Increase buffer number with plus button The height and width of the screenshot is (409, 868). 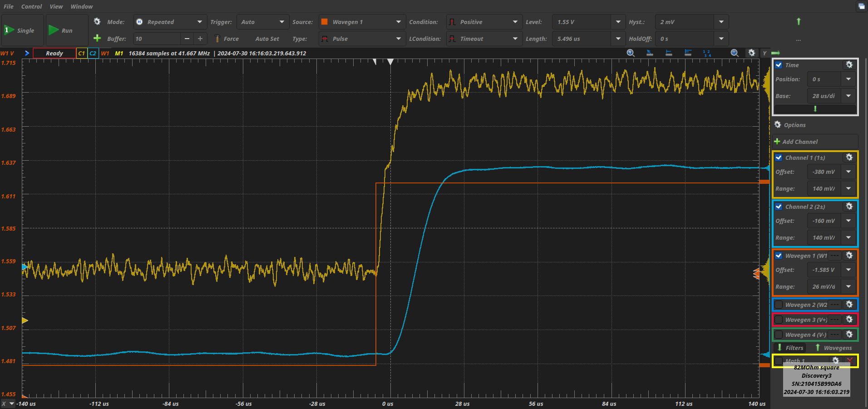click(200, 39)
